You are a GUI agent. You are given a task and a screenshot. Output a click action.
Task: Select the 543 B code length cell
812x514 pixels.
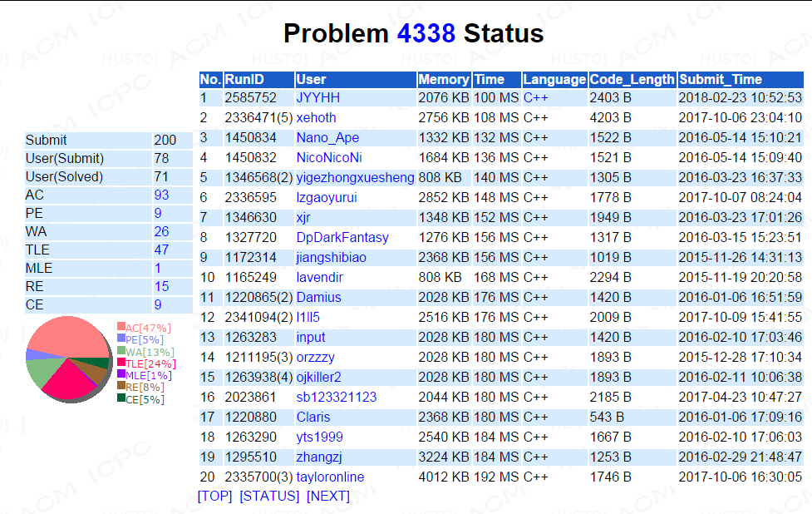coord(632,418)
